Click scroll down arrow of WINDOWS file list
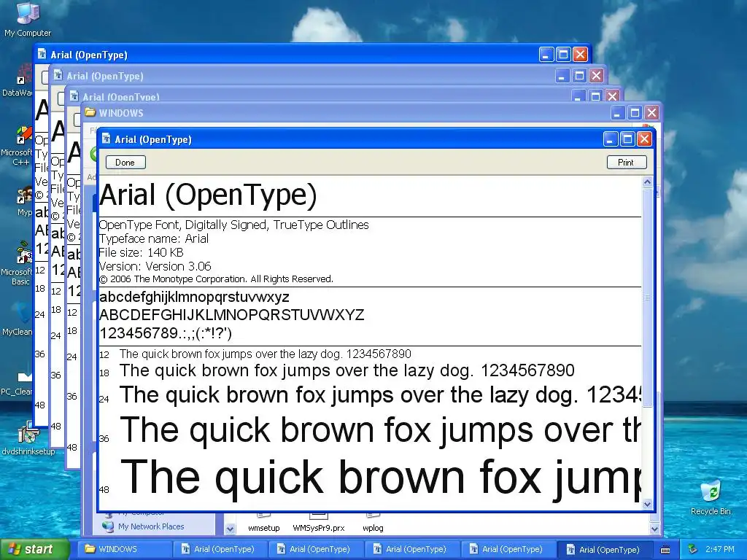 (654, 529)
